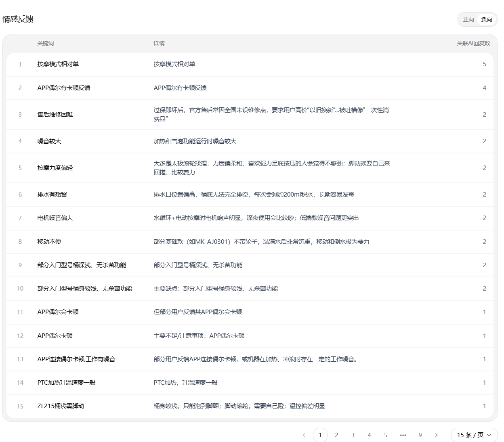Go to pagination page 3

tap(353, 435)
